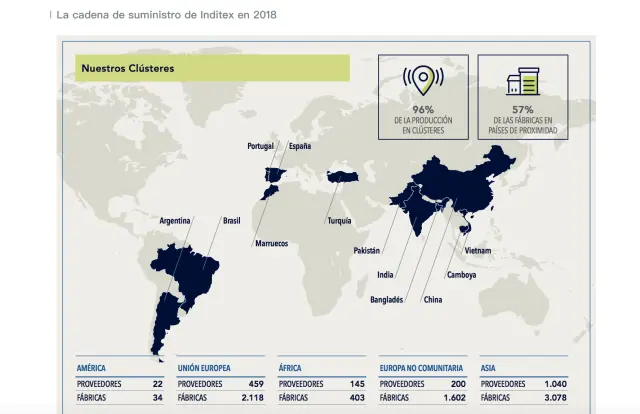The image size is (640, 414).
Task: Click the 'AMÉRICA' region heading
Action: (x=91, y=368)
